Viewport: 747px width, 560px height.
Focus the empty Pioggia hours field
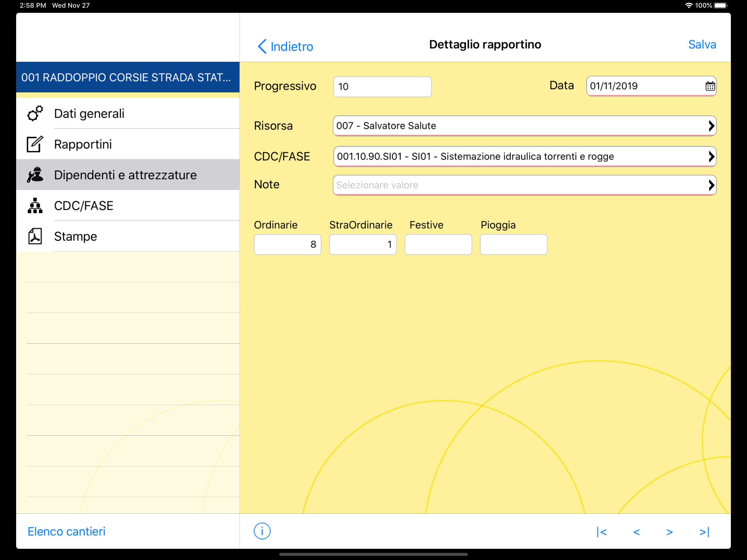click(513, 244)
